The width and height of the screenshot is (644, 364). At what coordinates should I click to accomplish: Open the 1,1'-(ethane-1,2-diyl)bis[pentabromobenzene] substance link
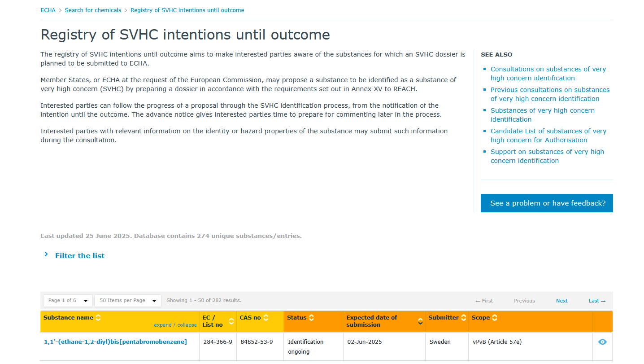click(x=116, y=342)
